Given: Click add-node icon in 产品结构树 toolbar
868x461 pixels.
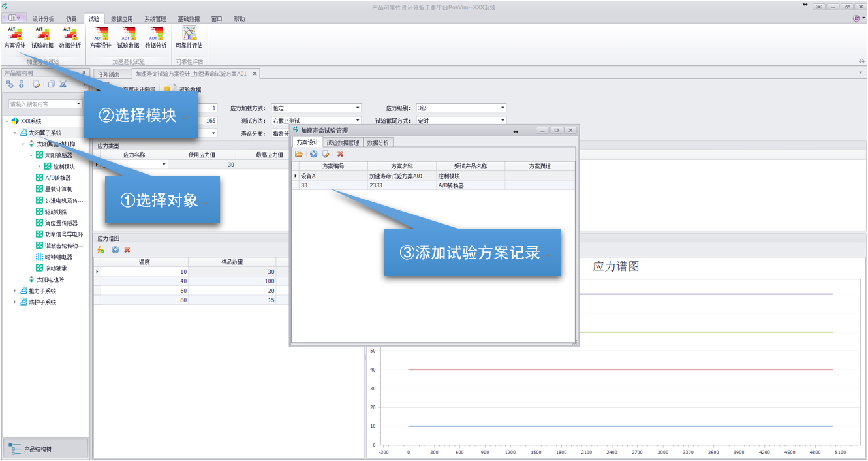Looking at the screenshot, I should (x=9, y=84).
